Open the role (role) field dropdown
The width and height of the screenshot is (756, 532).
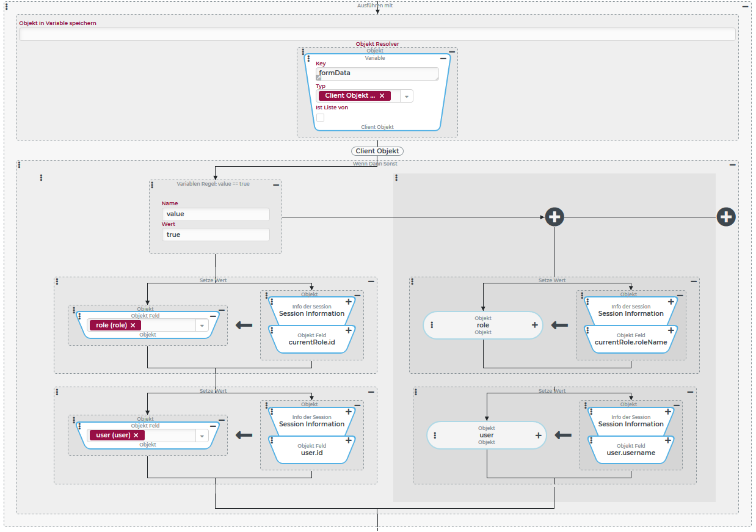202,326
